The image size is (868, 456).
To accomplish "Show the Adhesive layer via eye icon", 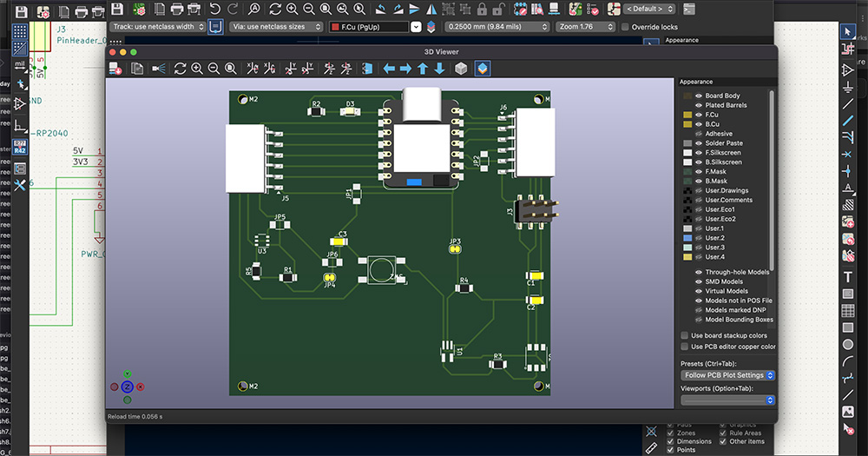I will click(x=699, y=134).
